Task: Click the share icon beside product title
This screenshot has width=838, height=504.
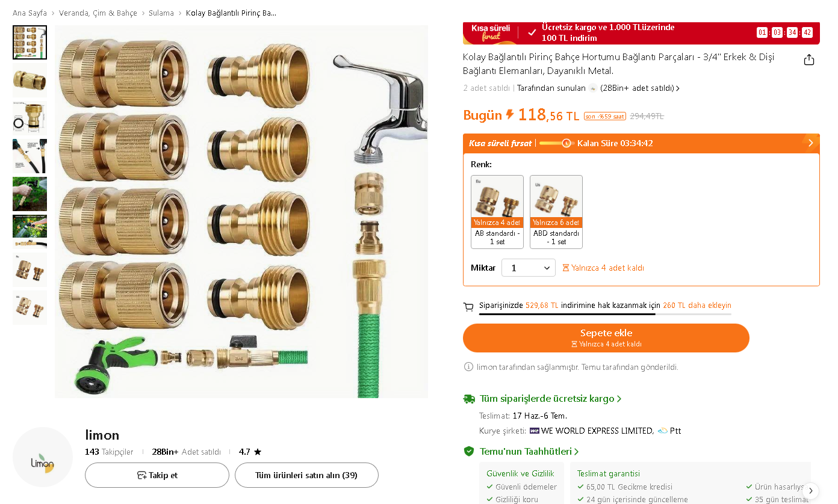Action: (x=809, y=60)
